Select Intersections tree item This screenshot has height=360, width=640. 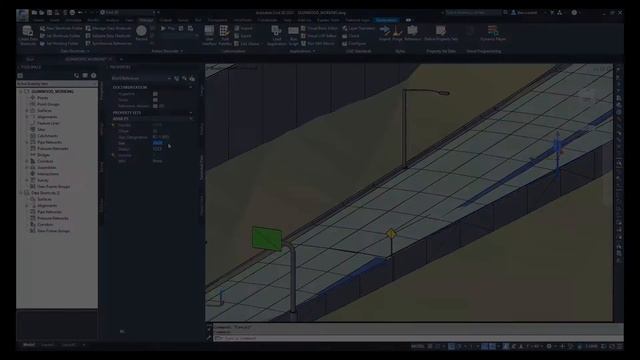pyautogui.click(x=48, y=174)
